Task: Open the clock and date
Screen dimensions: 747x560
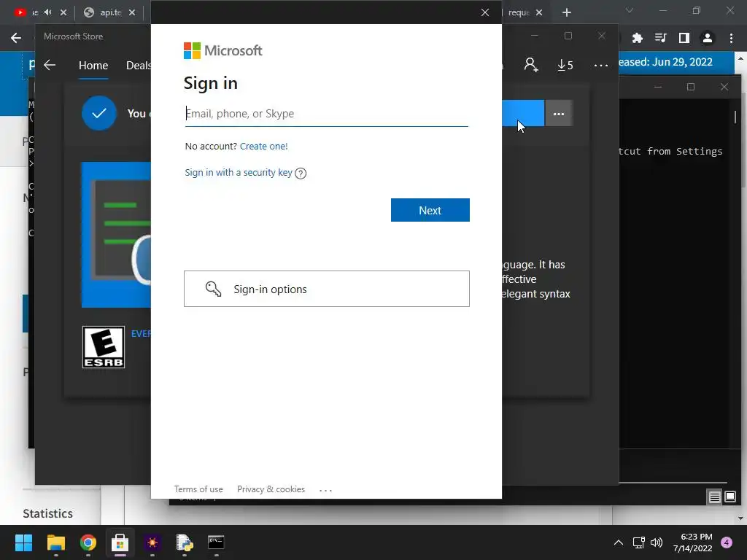Action: (x=693, y=542)
